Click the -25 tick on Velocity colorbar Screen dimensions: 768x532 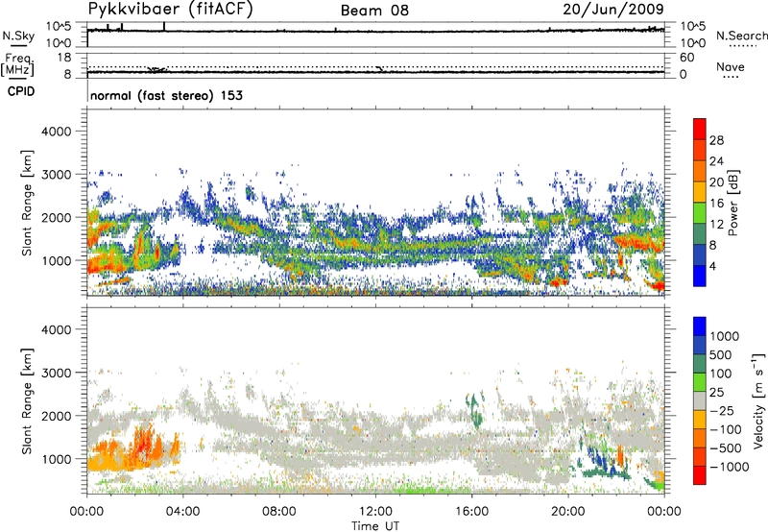pyautogui.click(x=722, y=411)
